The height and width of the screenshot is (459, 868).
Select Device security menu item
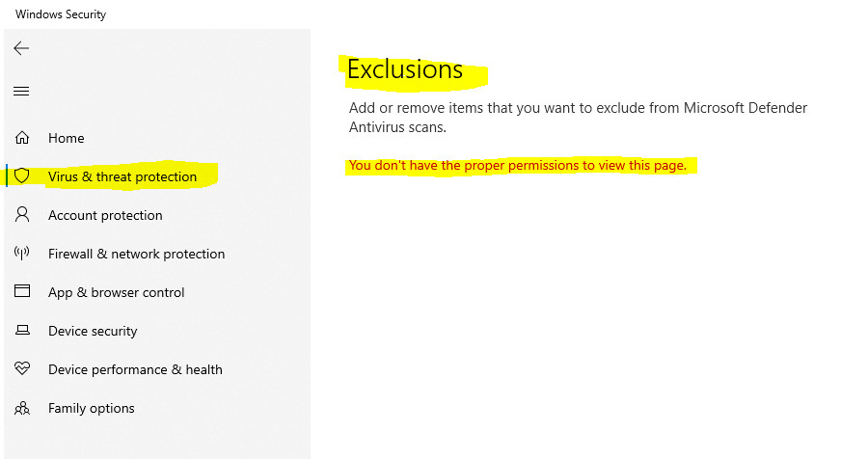pos(93,331)
